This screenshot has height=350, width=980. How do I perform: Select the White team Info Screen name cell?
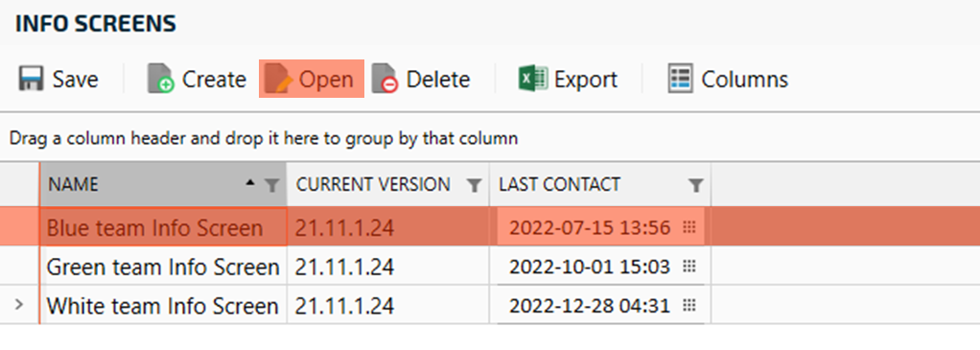(x=163, y=306)
